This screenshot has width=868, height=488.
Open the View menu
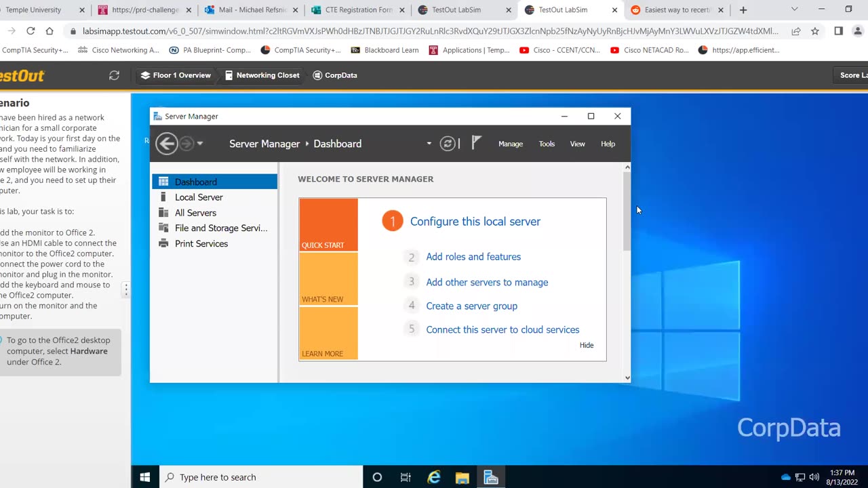pyautogui.click(x=577, y=144)
